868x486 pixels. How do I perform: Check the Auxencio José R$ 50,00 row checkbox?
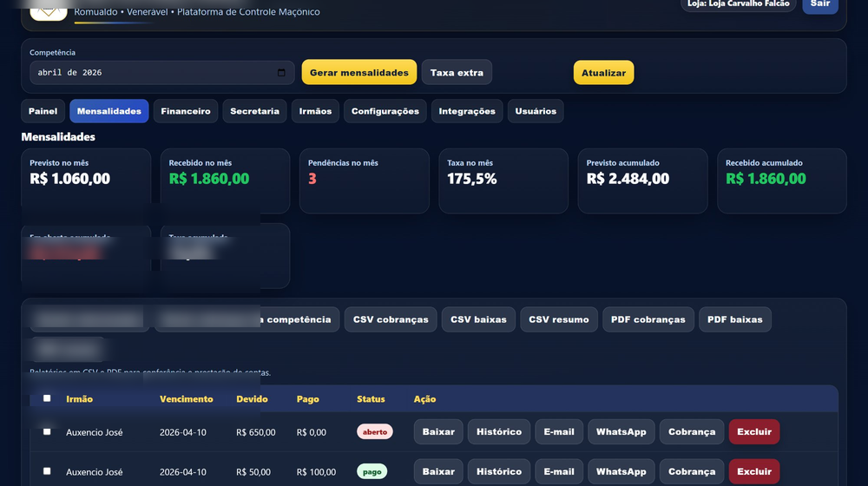click(47, 471)
